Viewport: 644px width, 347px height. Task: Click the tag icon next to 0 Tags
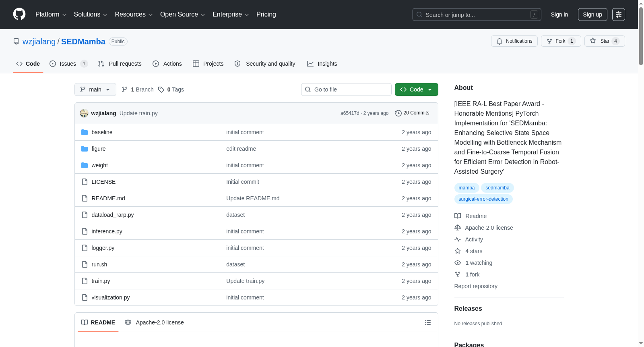point(161,89)
